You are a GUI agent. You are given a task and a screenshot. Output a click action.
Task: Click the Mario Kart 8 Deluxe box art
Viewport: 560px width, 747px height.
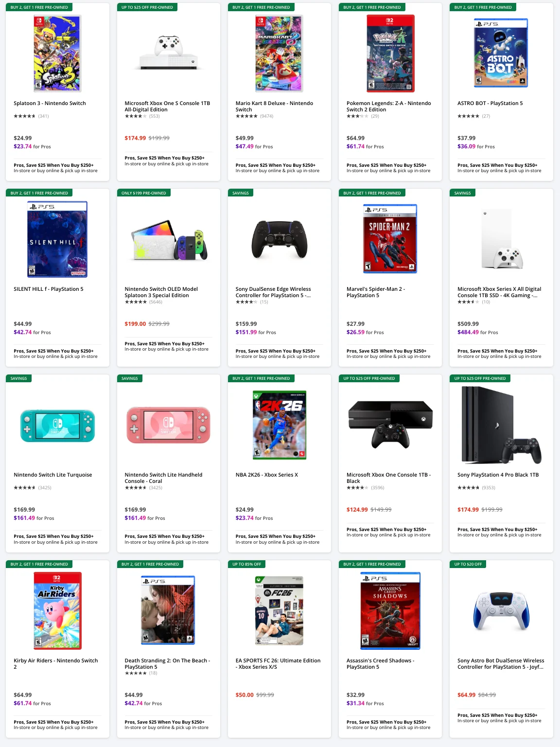(x=279, y=53)
